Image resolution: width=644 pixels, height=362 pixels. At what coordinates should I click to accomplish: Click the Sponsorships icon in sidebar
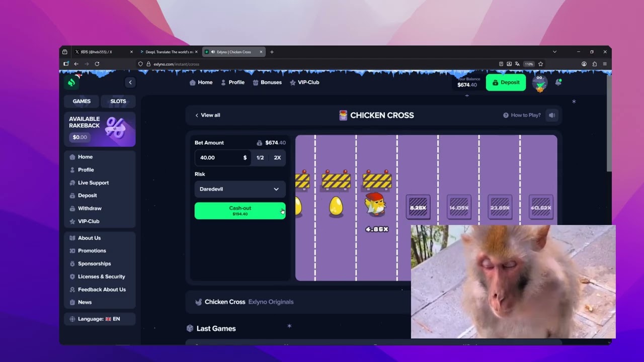(x=72, y=263)
